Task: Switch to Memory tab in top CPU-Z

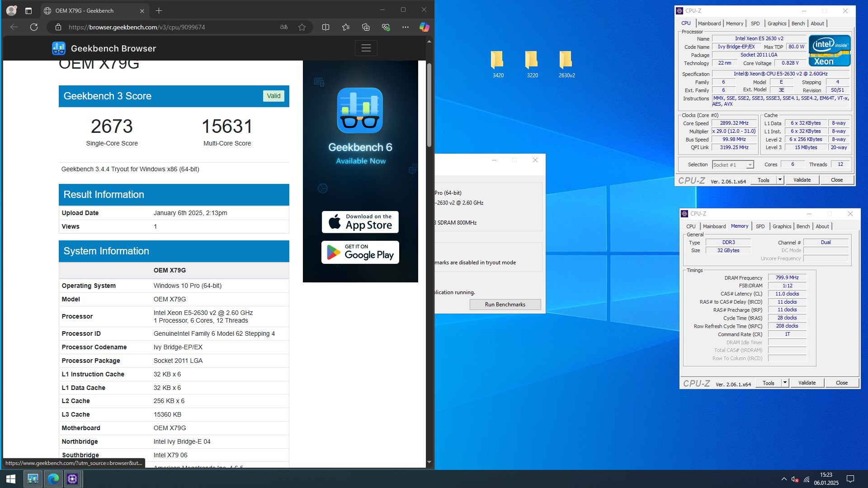Action: pos(735,23)
